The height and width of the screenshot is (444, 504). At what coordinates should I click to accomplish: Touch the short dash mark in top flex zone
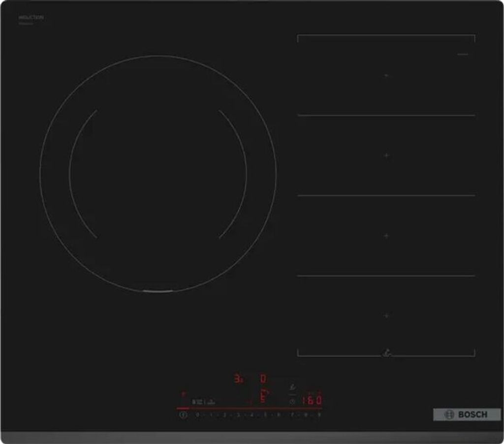coord(462,54)
